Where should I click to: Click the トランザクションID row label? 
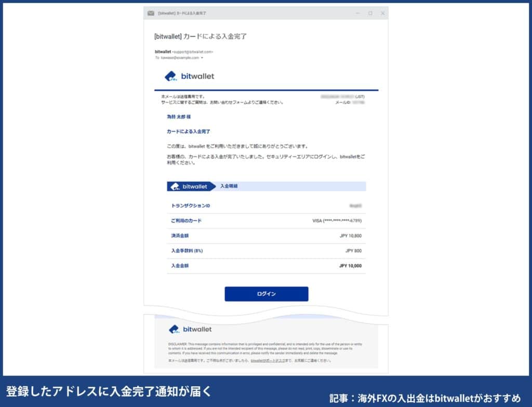pos(190,206)
